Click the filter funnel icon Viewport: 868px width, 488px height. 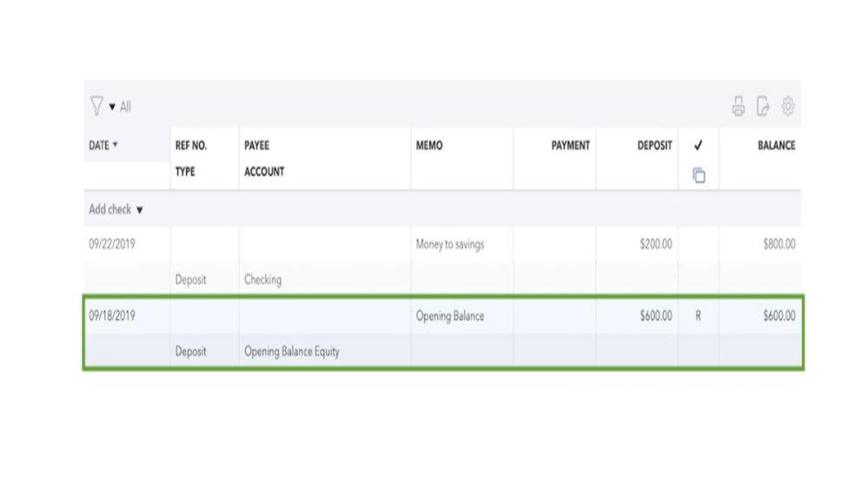[x=96, y=106]
